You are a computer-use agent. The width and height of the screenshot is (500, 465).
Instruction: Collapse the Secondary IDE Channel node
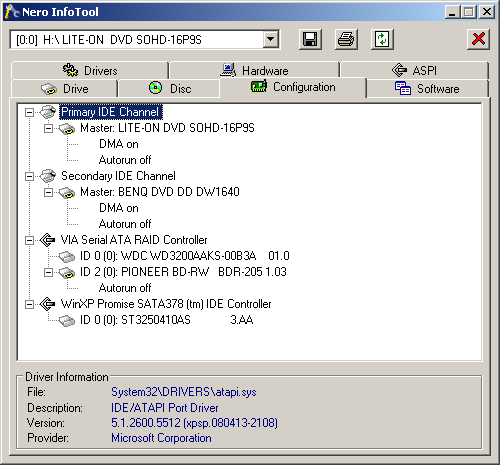pyautogui.click(x=29, y=176)
